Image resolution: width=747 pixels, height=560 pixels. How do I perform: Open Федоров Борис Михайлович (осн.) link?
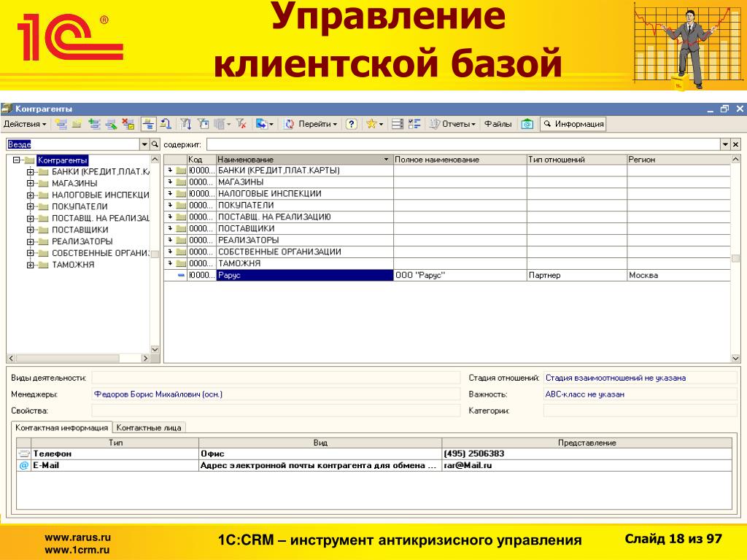pyautogui.click(x=158, y=394)
